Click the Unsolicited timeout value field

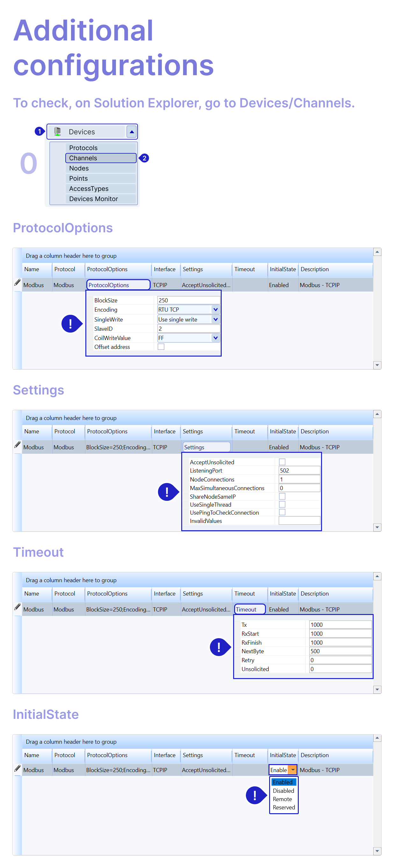(x=341, y=669)
